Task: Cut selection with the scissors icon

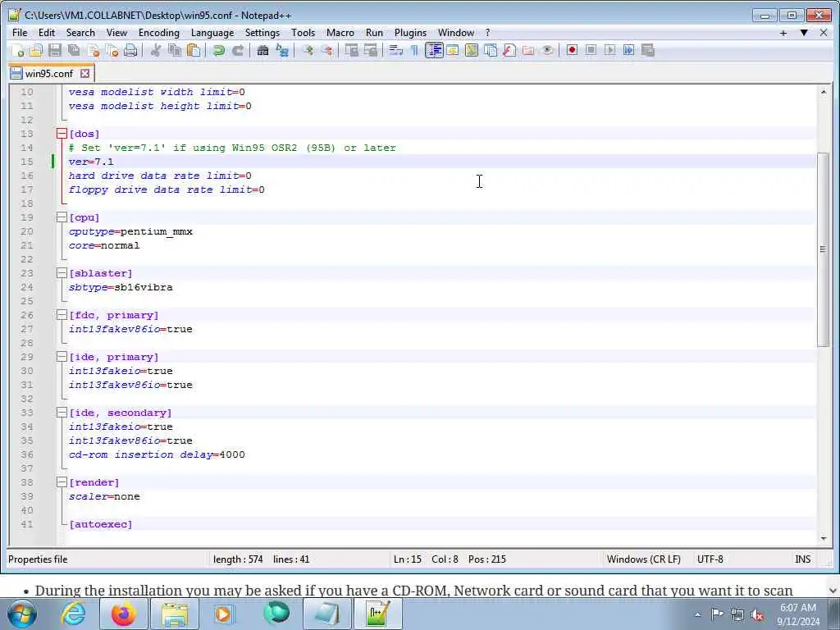Action: (156, 50)
